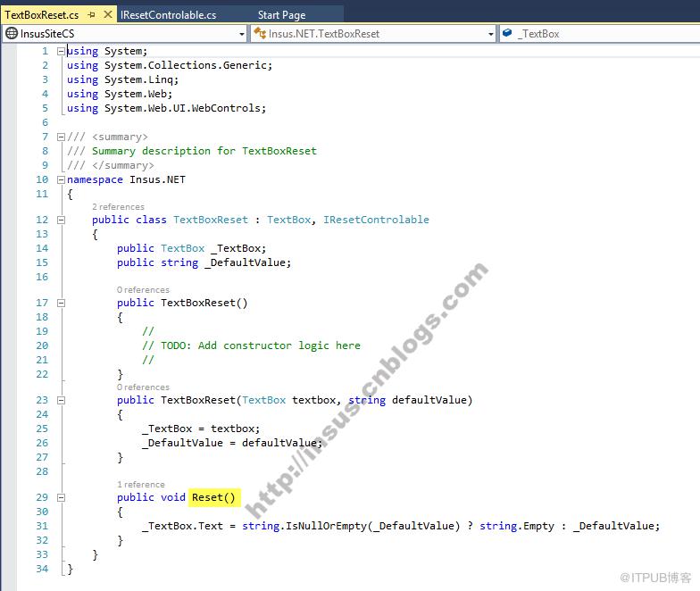Click the globe icon beside InsusSiteCS
The width and height of the screenshot is (700, 591).
[x=12, y=34]
